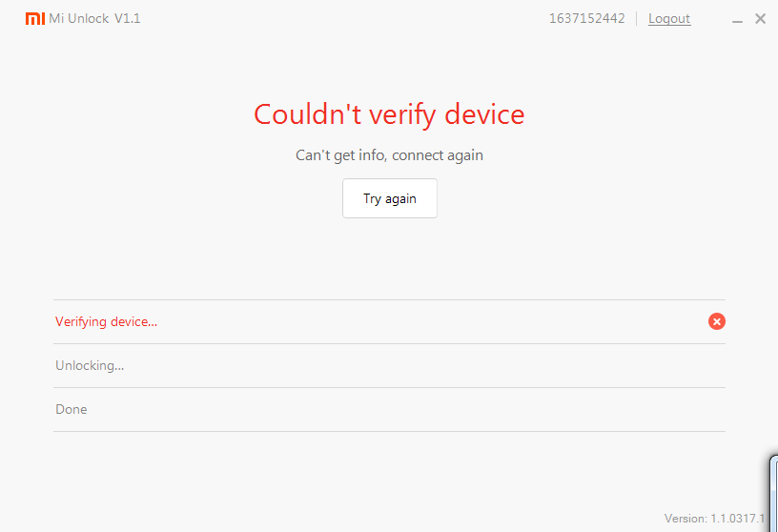The height and width of the screenshot is (532, 778).
Task: Click the orange Mi logo icon
Action: (34, 18)
